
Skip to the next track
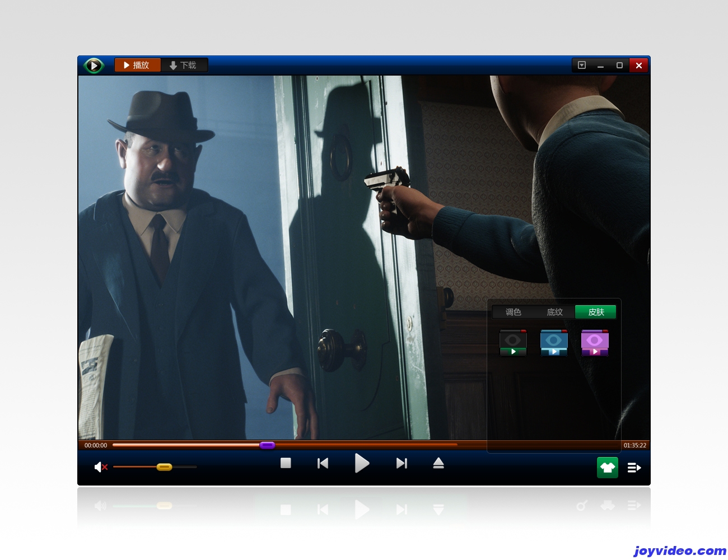click(x=402, y=463)
